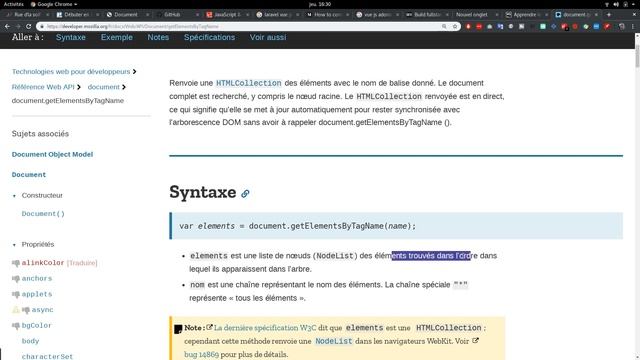This screenshot has height=360, width=640.
Task: Reload the page with the refresh icon
Action: pyautogui.click(x=29, y=26)
